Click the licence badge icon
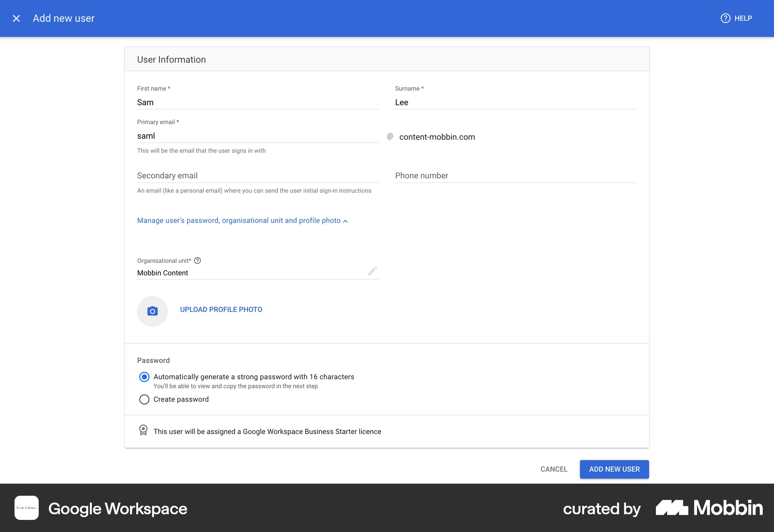Image resolution: width=774 pixels, height=532 pixels. (x=143, y=430)
